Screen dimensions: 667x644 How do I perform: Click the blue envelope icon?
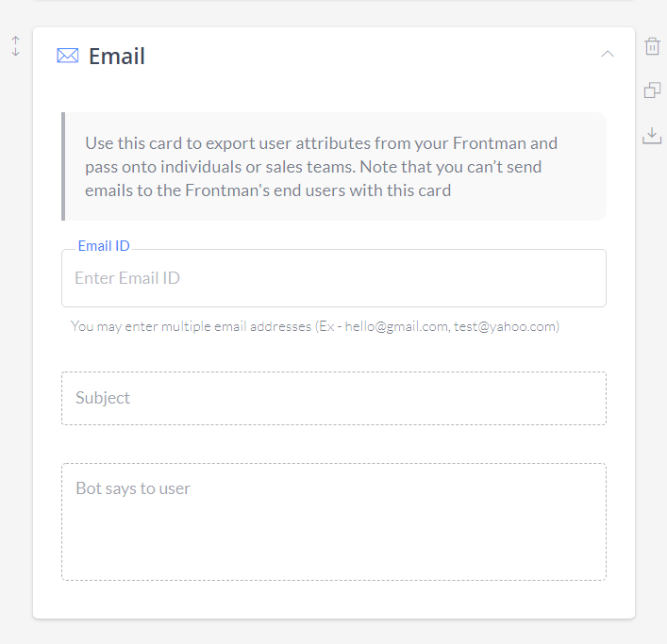coord(68,56)
